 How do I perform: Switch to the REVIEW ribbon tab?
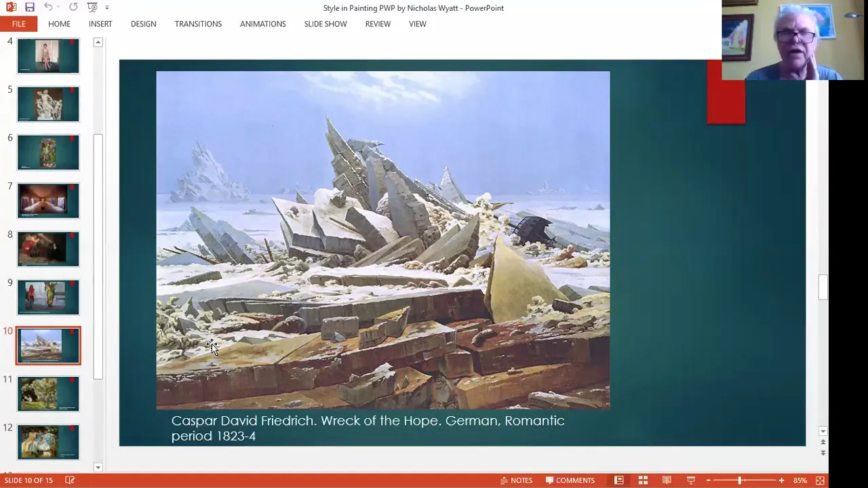pyautogui.click(x=378, y=24)
